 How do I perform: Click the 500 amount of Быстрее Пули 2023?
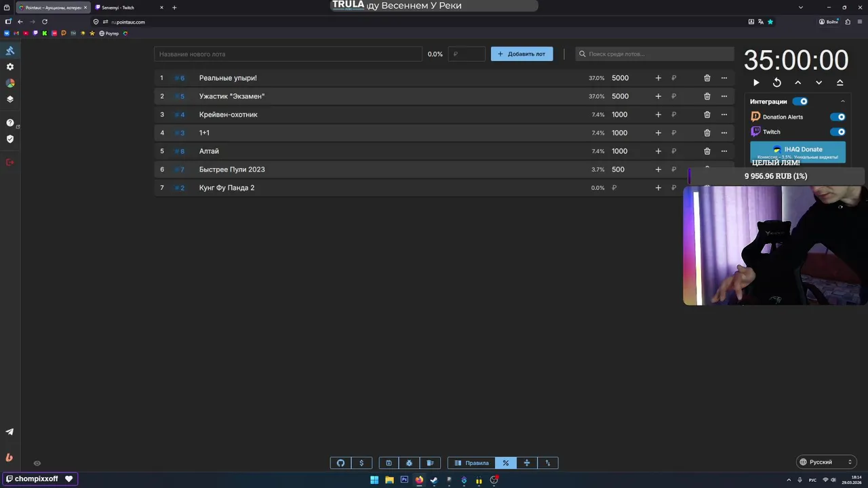coord(618,169)
